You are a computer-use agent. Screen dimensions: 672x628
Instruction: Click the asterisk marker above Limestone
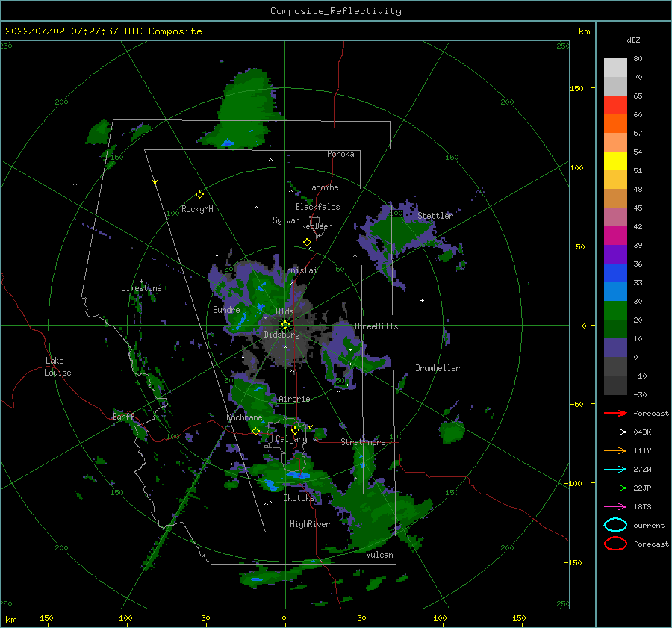click(141, 282)
